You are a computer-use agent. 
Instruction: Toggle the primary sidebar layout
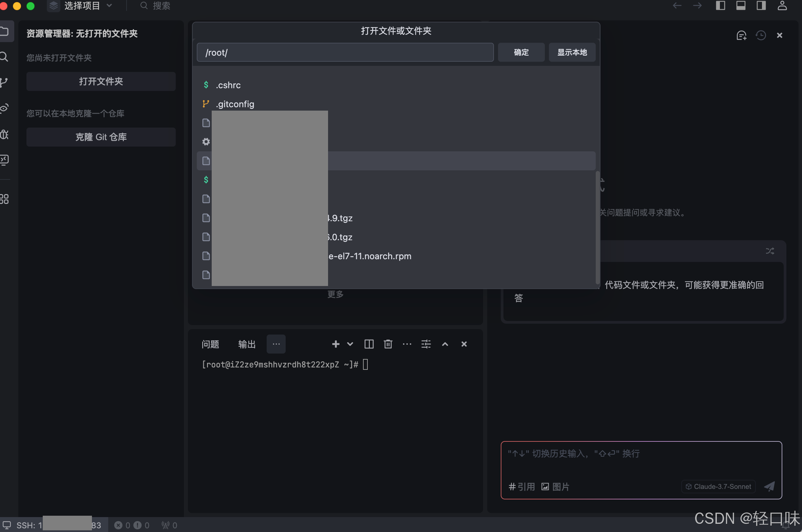[720, 5]
